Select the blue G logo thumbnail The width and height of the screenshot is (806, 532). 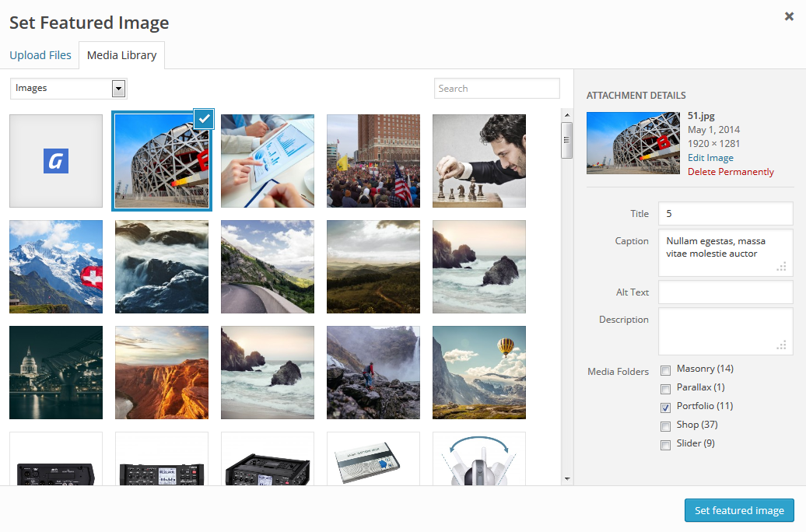[56, 161]
